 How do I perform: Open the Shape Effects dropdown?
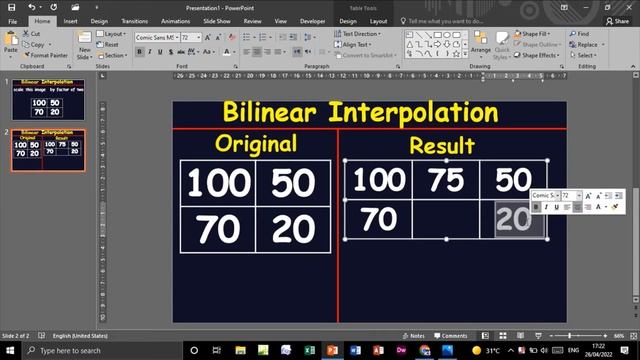[x=537, y=55]
